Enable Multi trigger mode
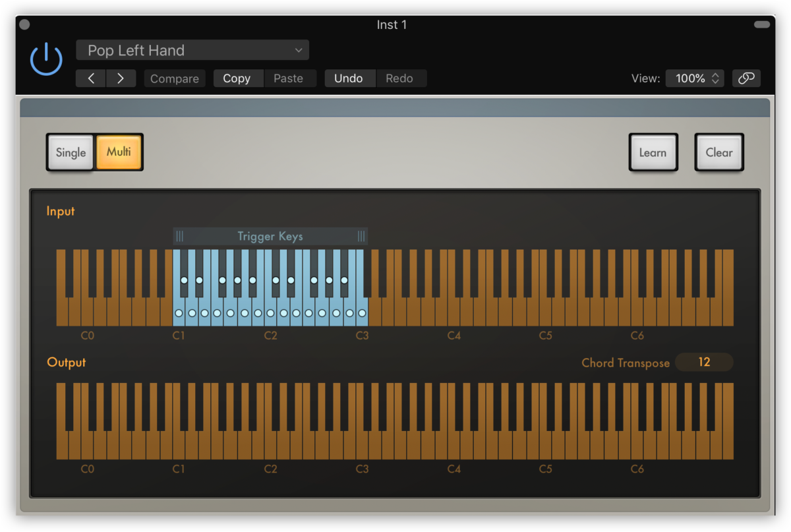 [x=119, y=152]
